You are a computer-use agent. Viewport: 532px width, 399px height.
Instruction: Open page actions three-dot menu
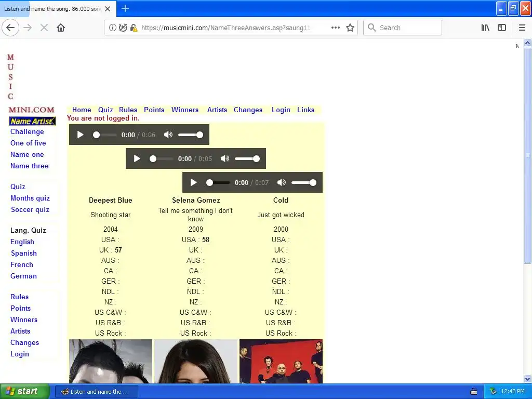pos(336,28)
